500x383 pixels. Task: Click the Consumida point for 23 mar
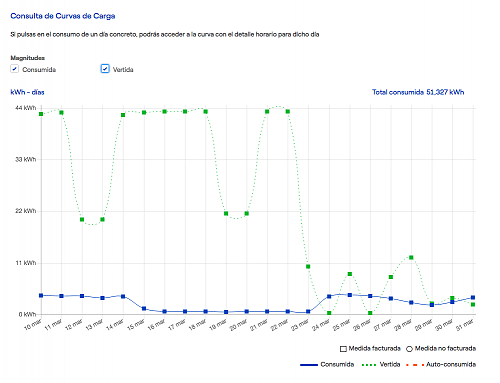point(308,312)
